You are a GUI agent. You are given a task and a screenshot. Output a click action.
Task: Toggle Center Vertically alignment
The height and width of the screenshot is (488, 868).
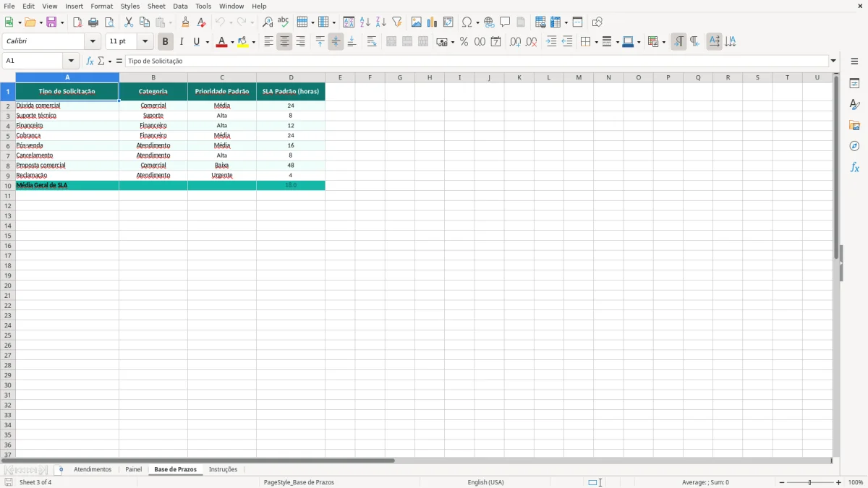pyautogui.click(x=336, y=42)
